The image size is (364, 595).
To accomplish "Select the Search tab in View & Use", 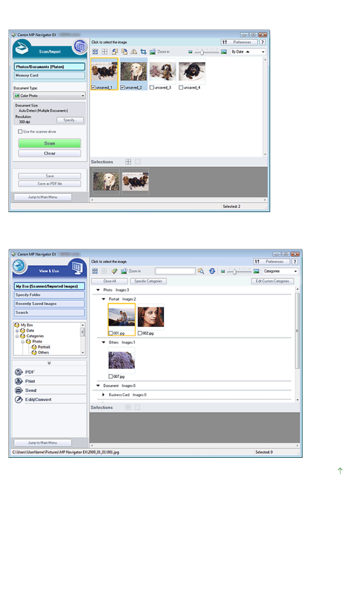I will 49,312.
